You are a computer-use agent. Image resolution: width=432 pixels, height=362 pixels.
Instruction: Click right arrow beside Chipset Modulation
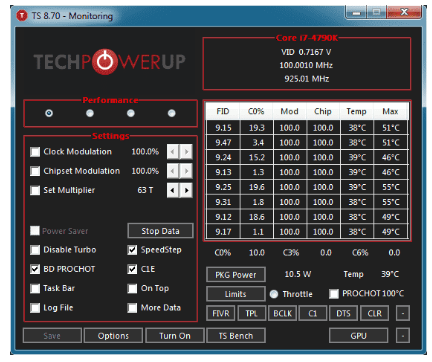pyautogui.click(x=186, y=171)
